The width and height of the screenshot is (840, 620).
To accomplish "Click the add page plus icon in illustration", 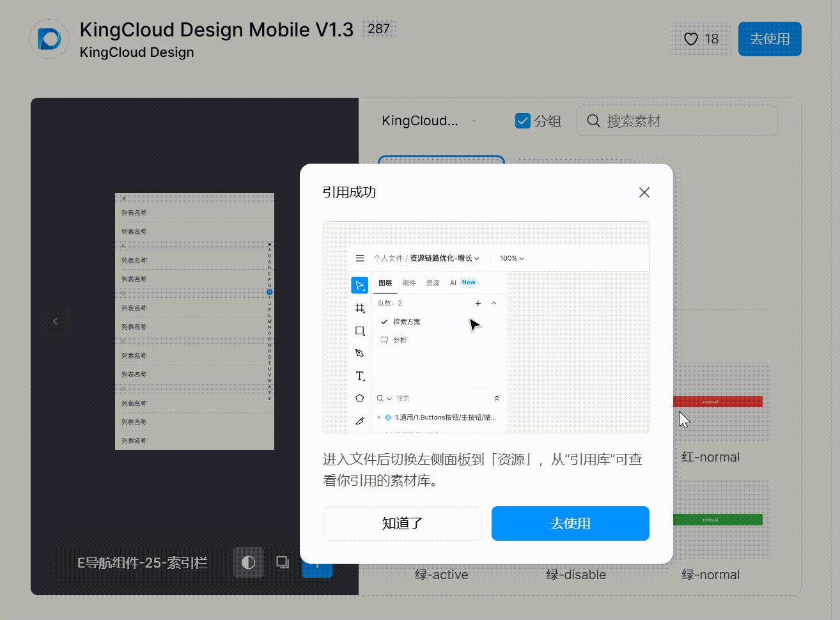I will (x=478, y=303).
